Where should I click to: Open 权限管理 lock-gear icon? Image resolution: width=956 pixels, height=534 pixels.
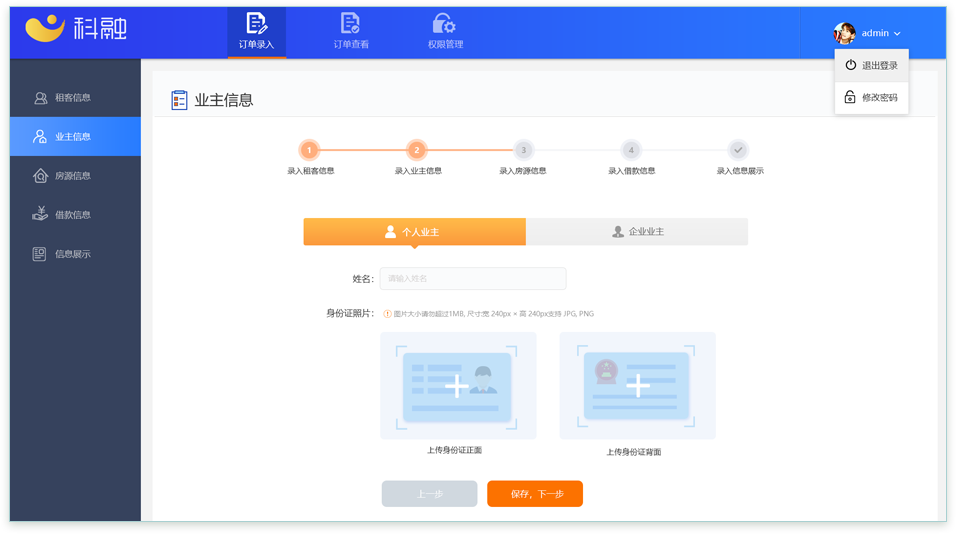[444, 24]
